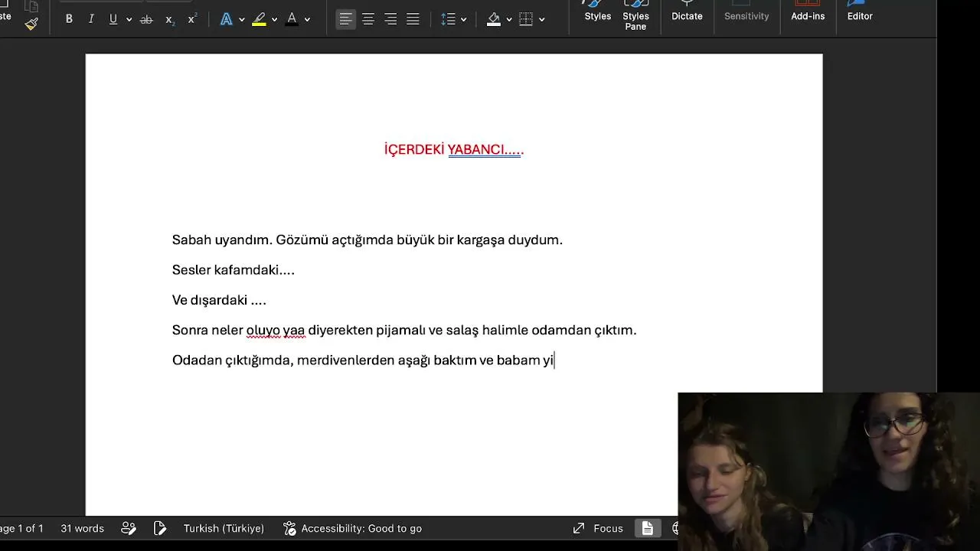Toggle bold formatting

point(69,19)
